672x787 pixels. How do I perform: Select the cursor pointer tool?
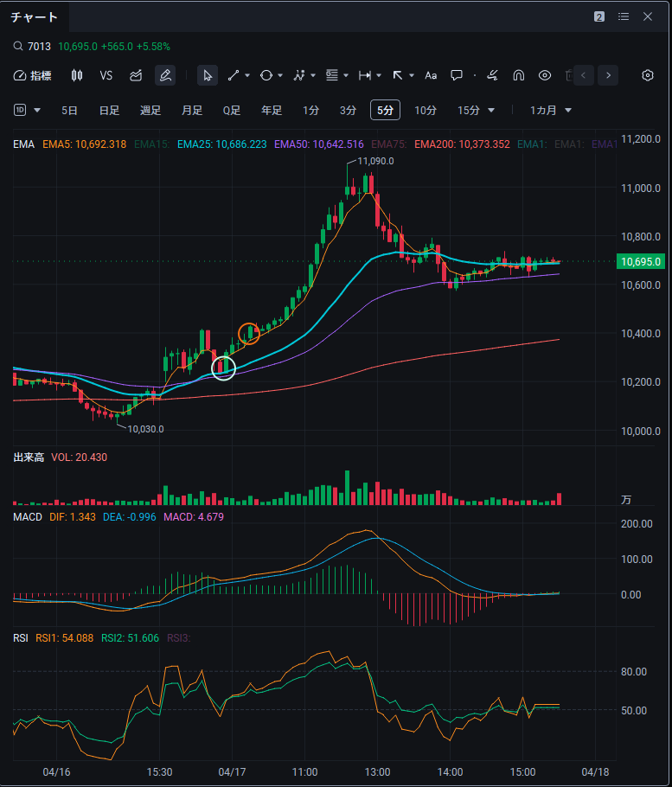(208, 75)
